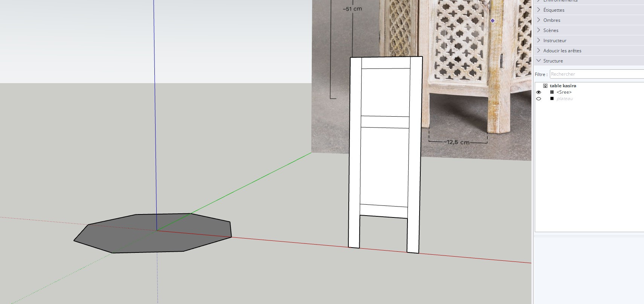Screen dimensions: 644x304
Task: Click the black square icon beside plateau
Action: (x=552, y=99)
